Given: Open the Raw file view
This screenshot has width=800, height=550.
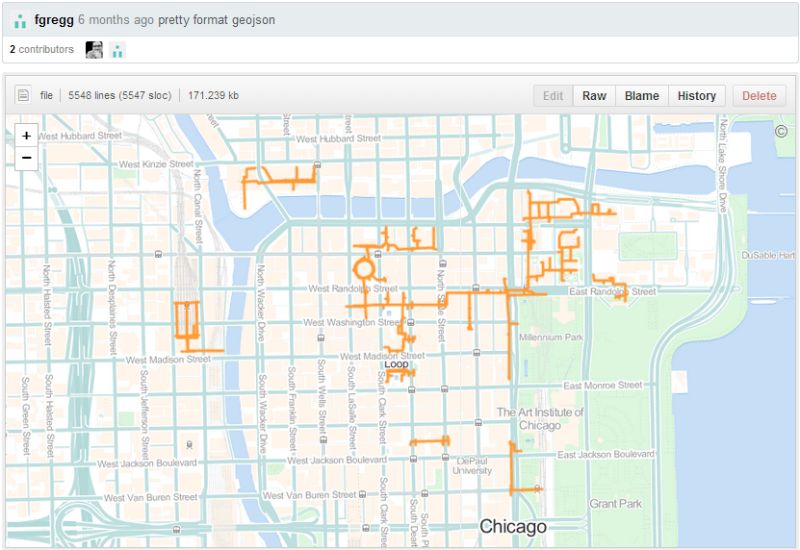Looking at the screenshot, I should click(x=594, y=96).
